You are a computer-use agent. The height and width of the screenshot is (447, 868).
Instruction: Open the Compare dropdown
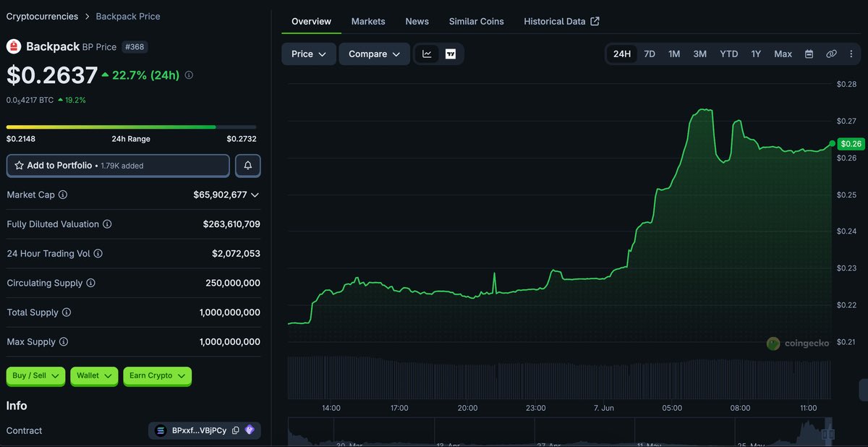375,54
